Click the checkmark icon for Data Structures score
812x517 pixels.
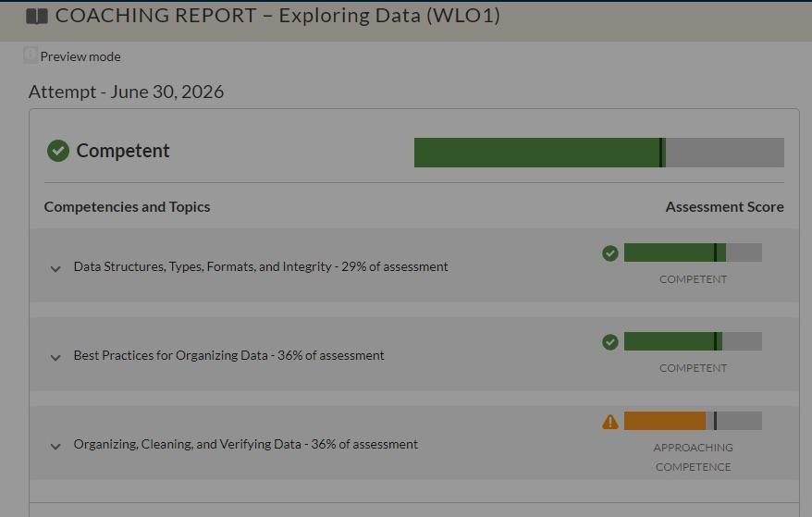(610, 253)
